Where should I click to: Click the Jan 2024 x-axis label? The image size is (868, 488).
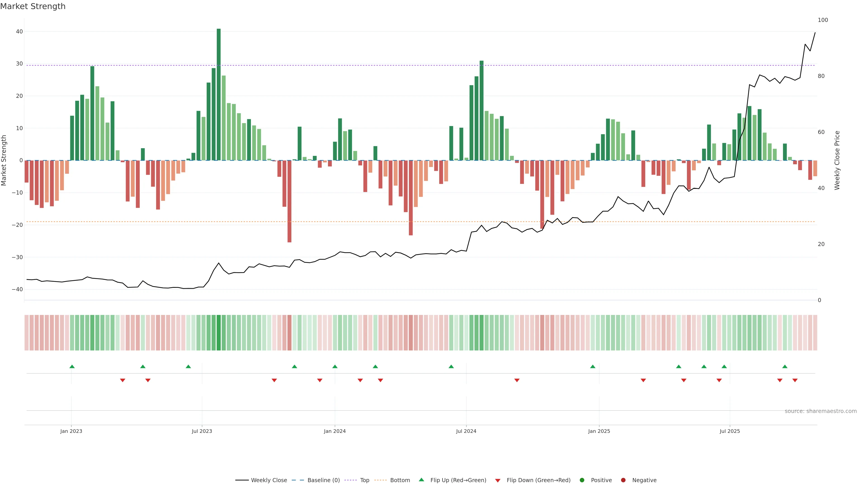(335, 431)
